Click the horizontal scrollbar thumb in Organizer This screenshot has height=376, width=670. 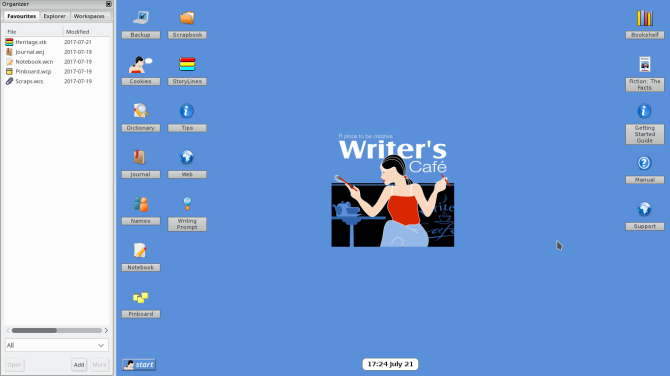coord(34,330)
